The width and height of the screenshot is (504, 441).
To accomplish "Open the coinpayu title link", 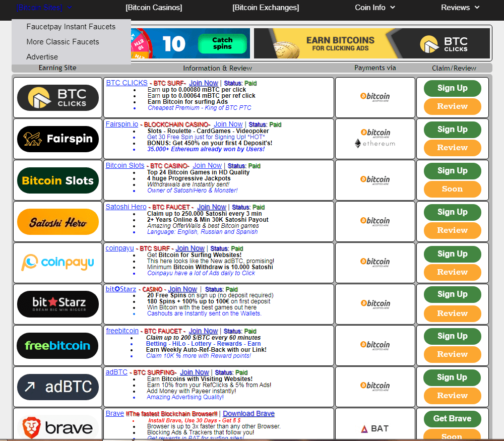I will (x=119, y=248).
